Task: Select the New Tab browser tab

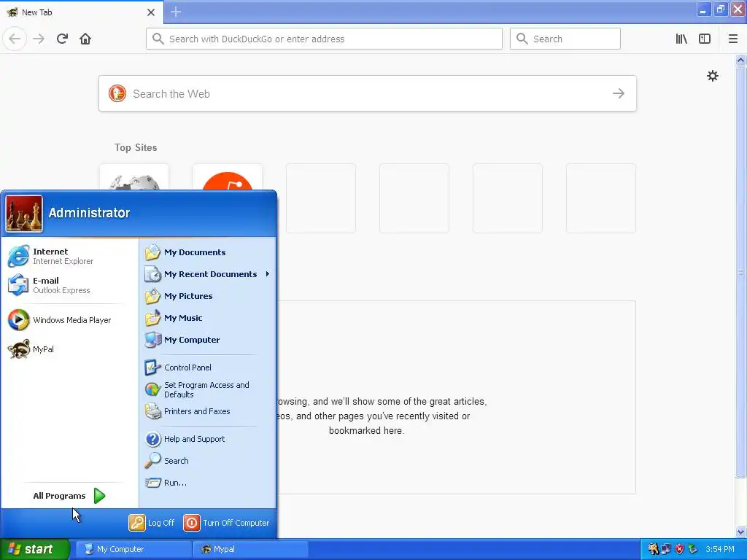Action: [82, 12]
